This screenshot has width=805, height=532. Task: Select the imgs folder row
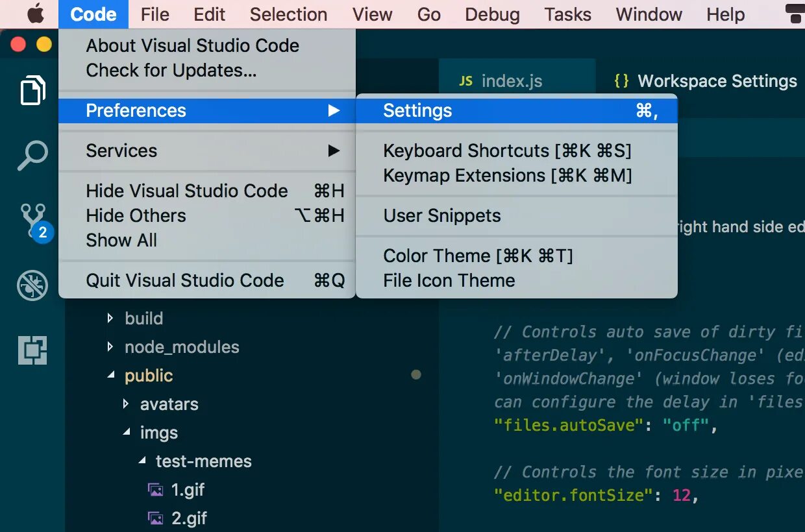[x=252, y=433]
